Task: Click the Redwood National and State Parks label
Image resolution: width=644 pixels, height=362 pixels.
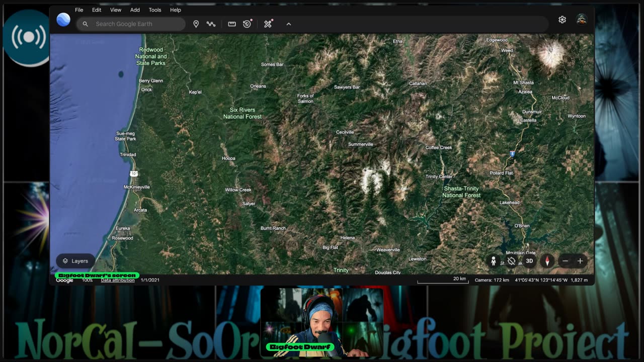Action: coord(151,56)
